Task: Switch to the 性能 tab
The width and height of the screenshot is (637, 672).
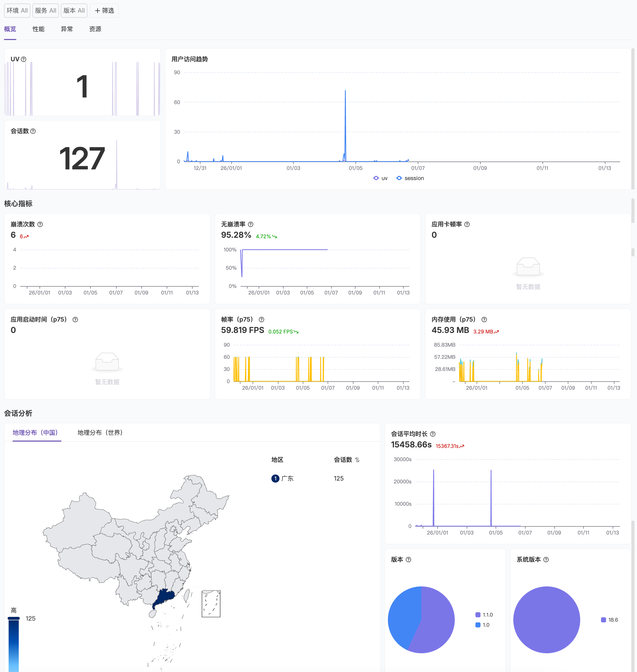Action: (38, 29)
